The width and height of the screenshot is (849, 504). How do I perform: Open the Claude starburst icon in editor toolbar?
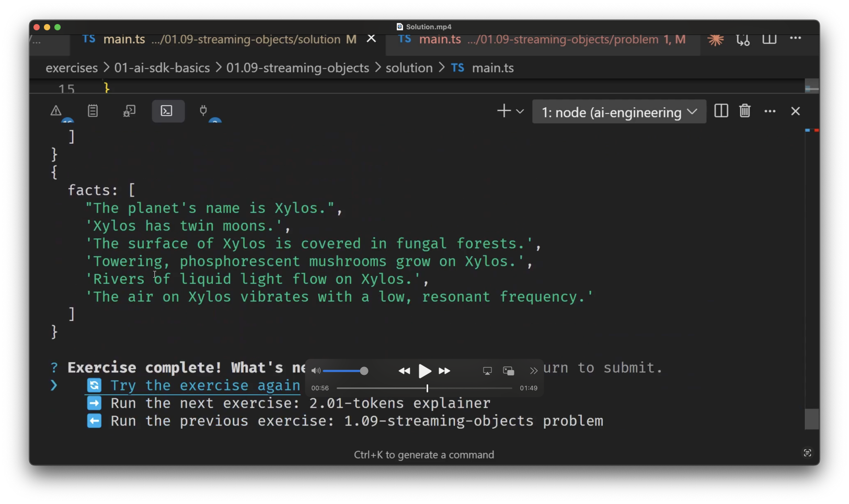click(x=715, y=39)
